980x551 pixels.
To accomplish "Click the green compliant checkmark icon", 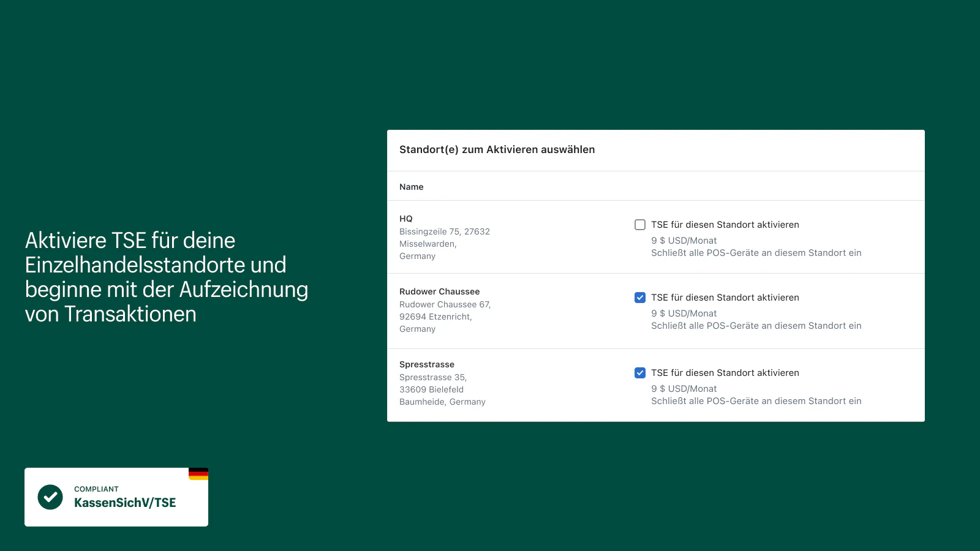I will (50, 497).
